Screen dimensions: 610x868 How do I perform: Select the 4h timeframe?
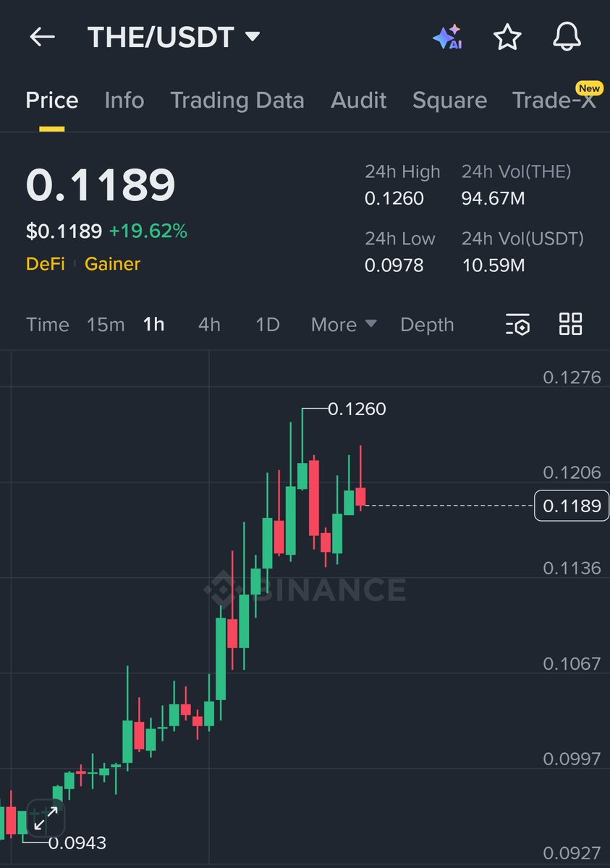[209, 325]
